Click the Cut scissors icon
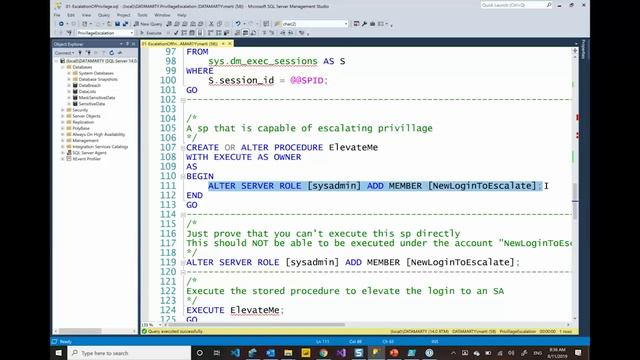640x360 pixels. [x=211, y=24]
